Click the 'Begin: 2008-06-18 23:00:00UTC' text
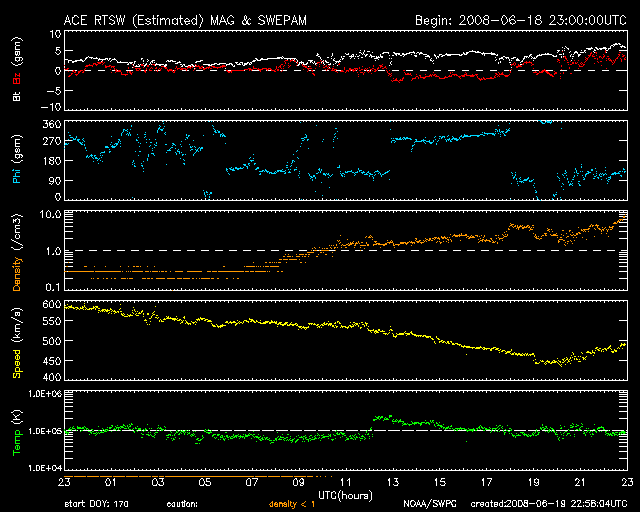Screen dimensions: 640x512 point(521,20)
